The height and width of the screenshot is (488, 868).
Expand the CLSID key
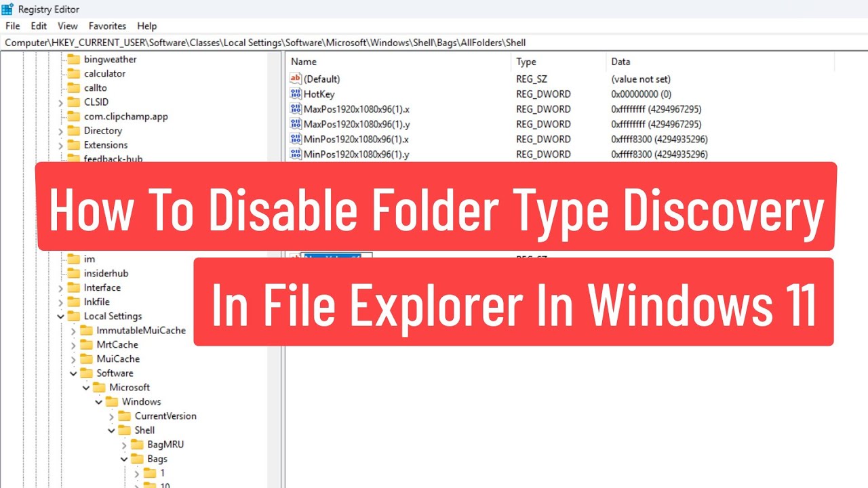point(60,103)
